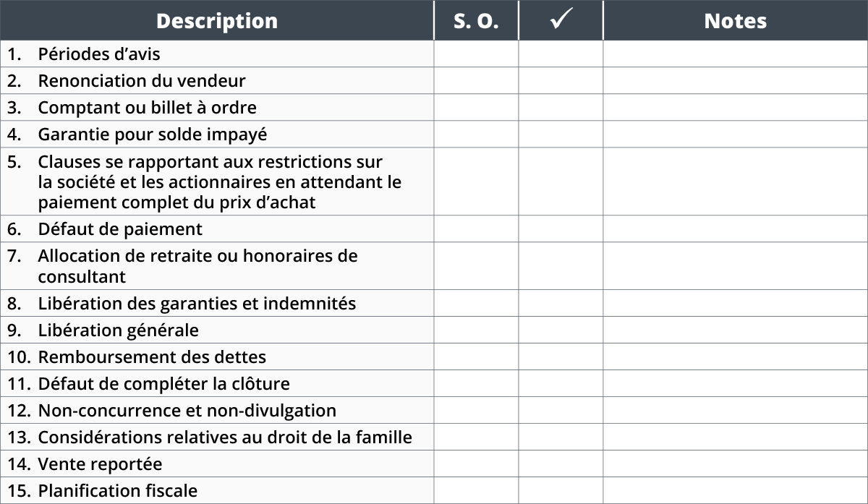
Task: Select Considérations relatives au droit de la famille
Action: (225, 437)
